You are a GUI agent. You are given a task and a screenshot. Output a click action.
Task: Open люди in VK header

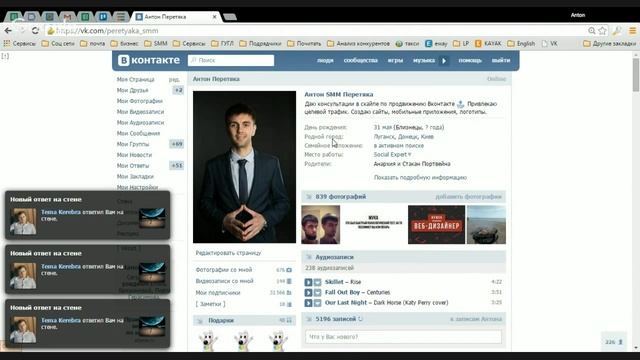coord(325,60)
